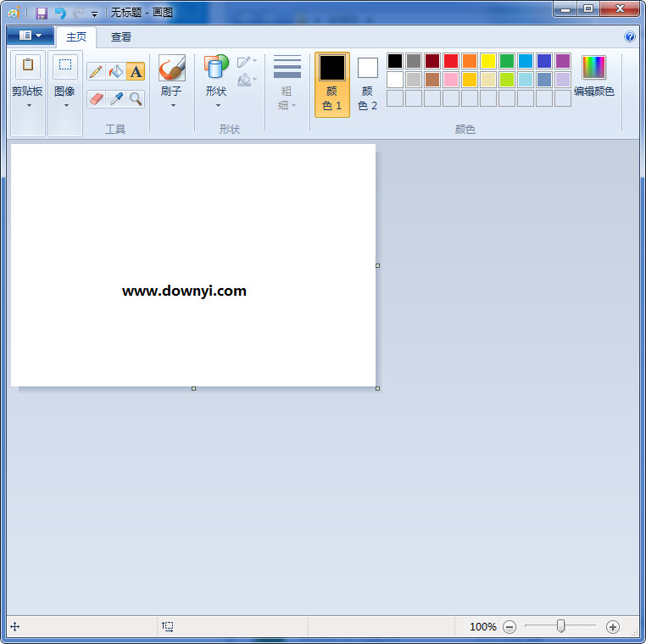Click the selection size status bar icon
This screenshot has width=646, height=644.
click(x=168, y=626)
